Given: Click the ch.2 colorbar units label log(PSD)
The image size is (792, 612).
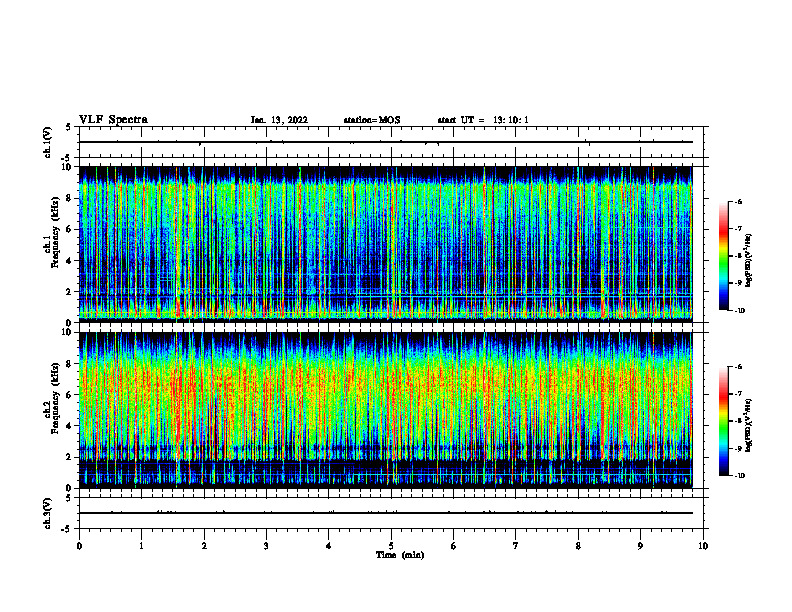Looking at the screenshot, I should [x=749, y=425].
